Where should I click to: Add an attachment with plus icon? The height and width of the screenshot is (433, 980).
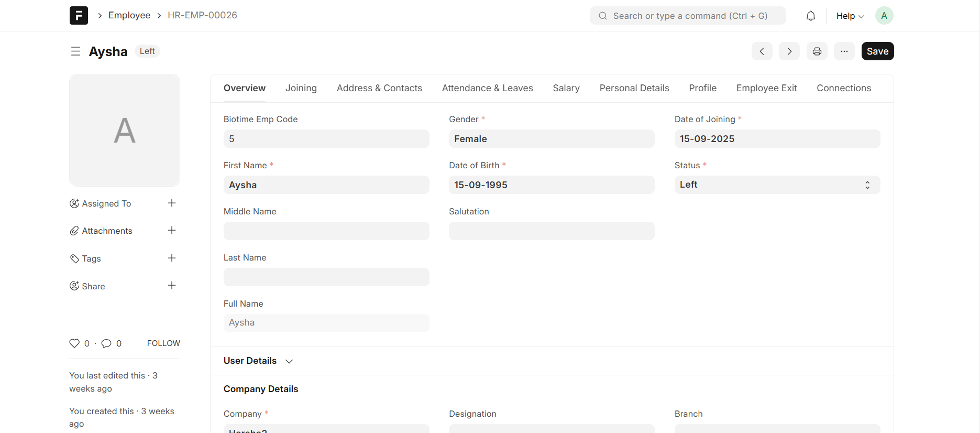[172, 231]
